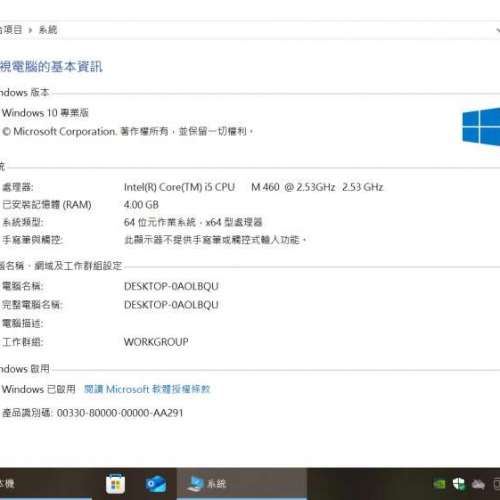This screenshot has height=500, width=500.
Task: Open OneDrive cloud tray icon
Action: pos(478,484)
